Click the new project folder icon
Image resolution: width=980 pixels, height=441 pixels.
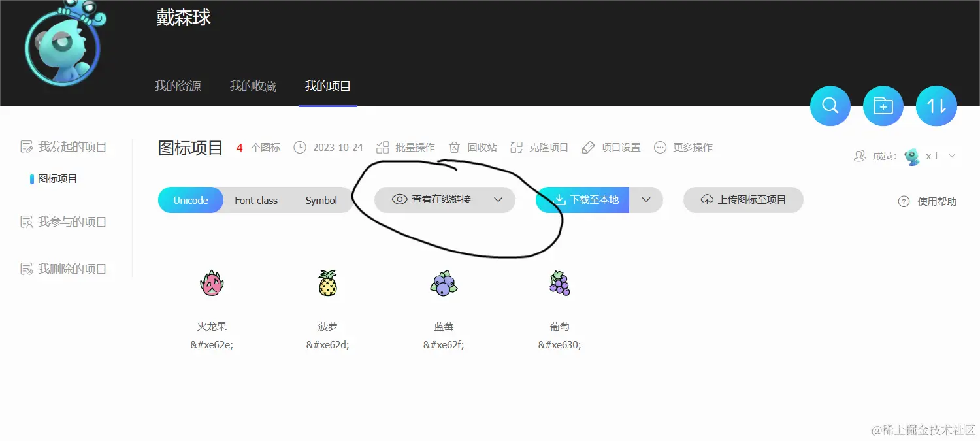(x=883, y=105)
